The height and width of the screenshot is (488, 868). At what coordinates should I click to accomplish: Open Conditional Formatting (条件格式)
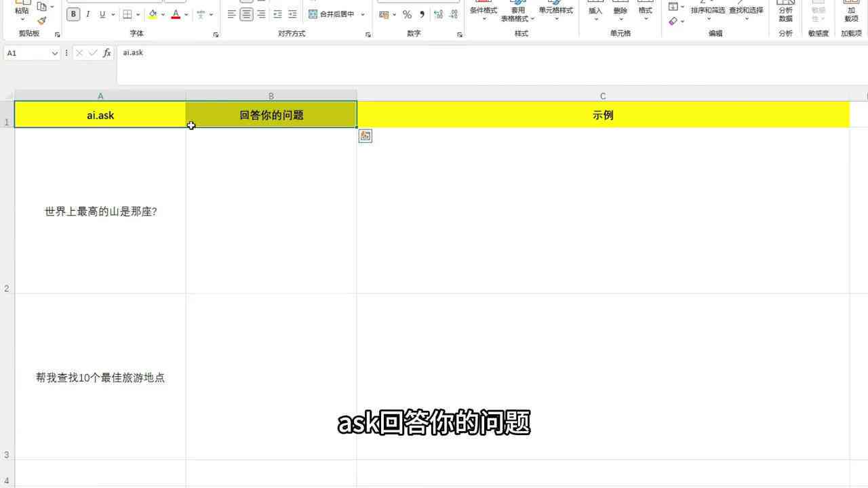pyautogui.click(x=484, y=11)
